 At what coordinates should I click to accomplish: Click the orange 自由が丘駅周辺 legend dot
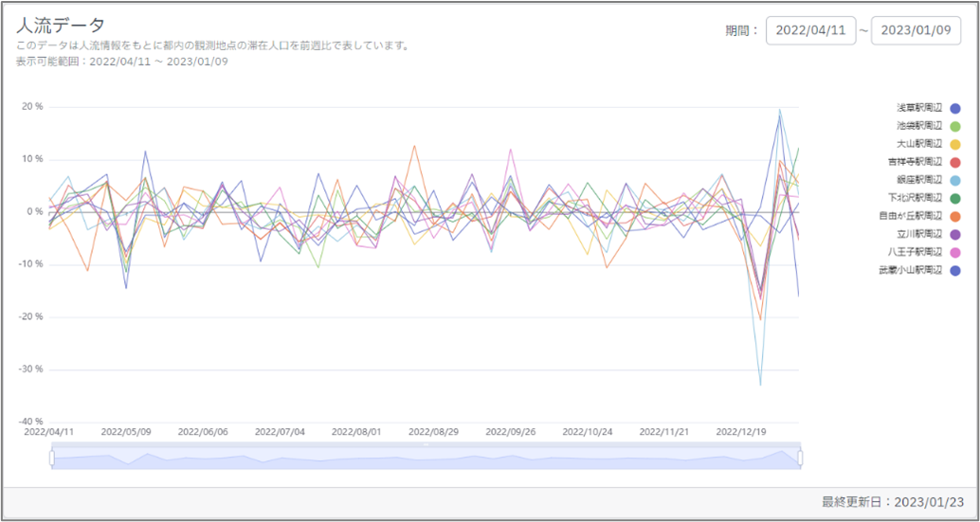point(955,217)
